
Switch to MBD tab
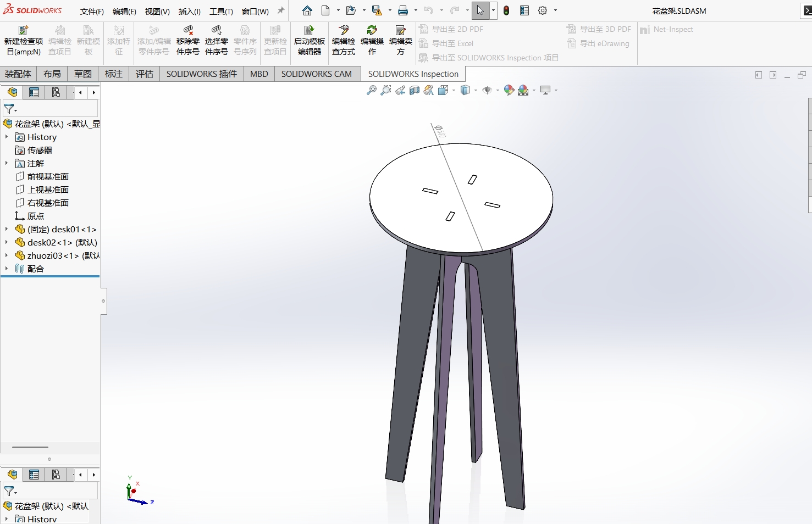[259, 74]
